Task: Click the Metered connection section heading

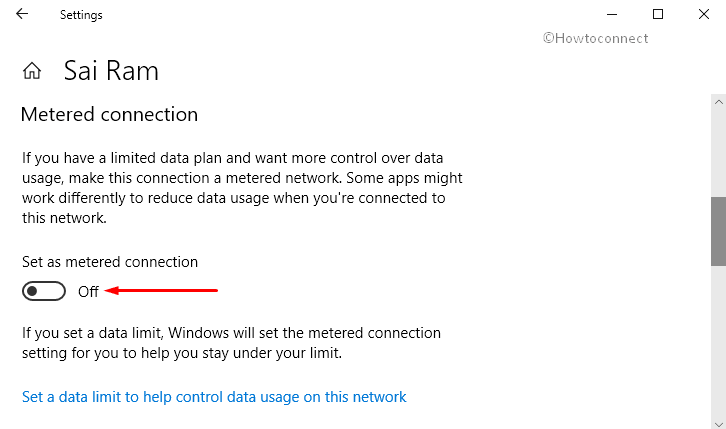Action: [109, 114]
